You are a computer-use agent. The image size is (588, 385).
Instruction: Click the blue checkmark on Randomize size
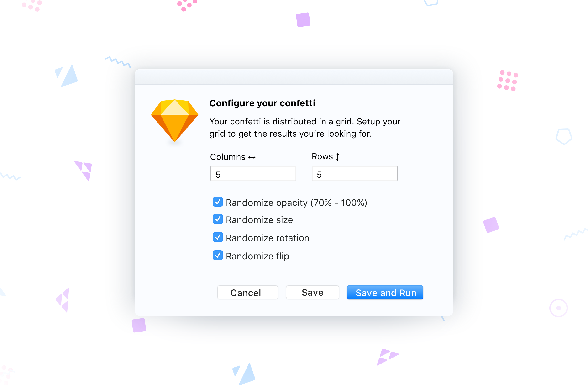point(217,219)
